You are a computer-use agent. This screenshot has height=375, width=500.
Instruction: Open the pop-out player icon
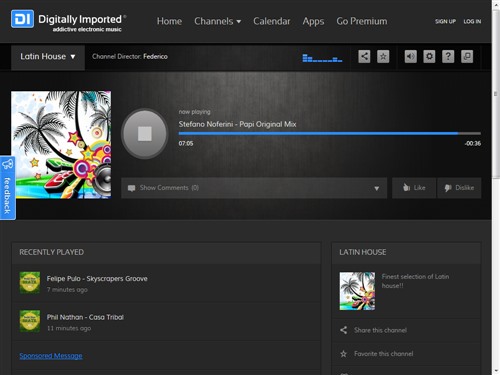coord(467,56)
